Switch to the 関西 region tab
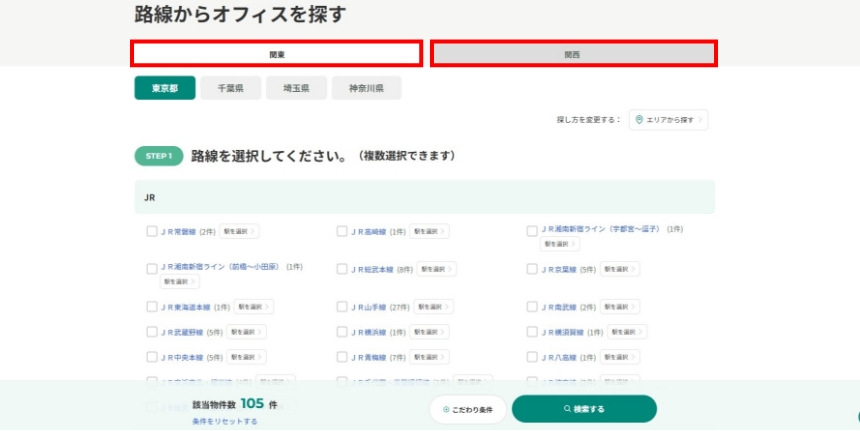 573,54
